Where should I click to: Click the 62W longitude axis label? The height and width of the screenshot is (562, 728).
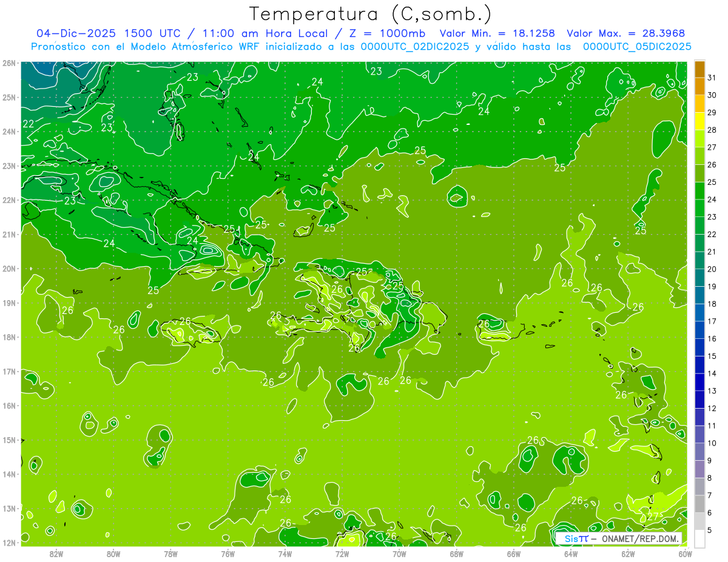628,554
